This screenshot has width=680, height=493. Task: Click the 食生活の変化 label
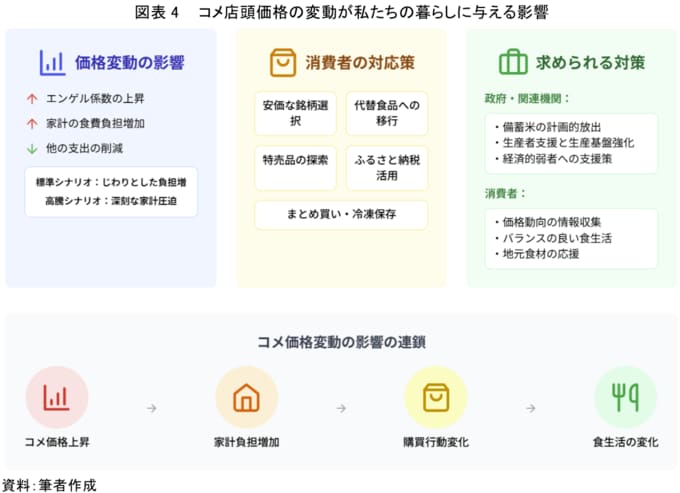click(625, 442)
